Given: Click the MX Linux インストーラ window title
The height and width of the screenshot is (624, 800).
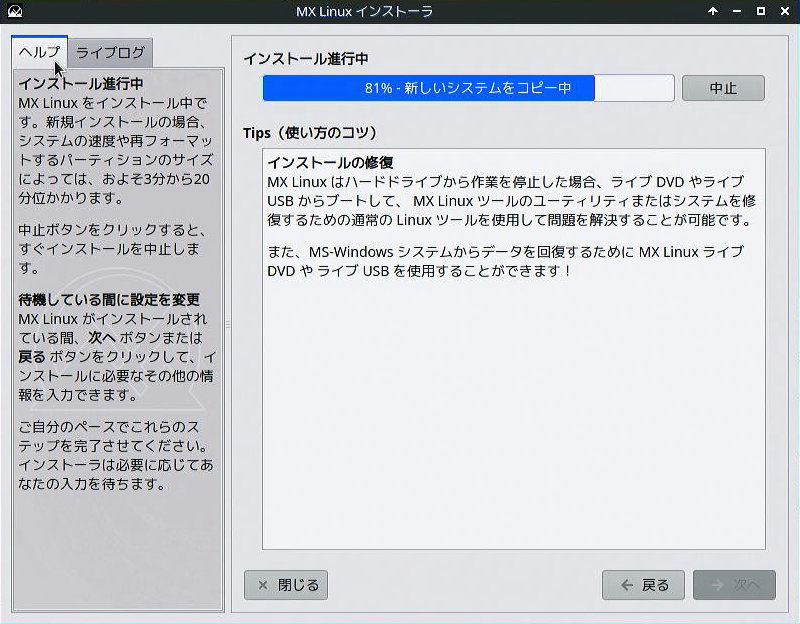Looking at the screenshot, I should click(364, 11).
